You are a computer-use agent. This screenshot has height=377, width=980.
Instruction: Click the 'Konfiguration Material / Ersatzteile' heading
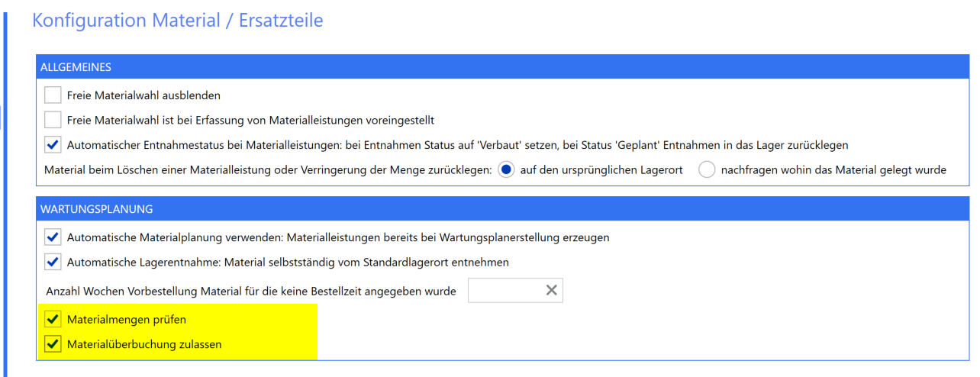coord(178,21)
